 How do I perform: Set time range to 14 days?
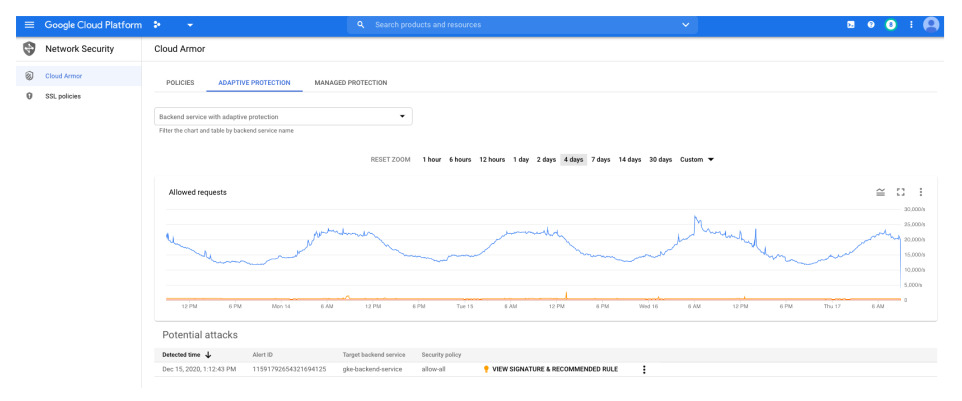pyautogui.click(x=629, y=159)
